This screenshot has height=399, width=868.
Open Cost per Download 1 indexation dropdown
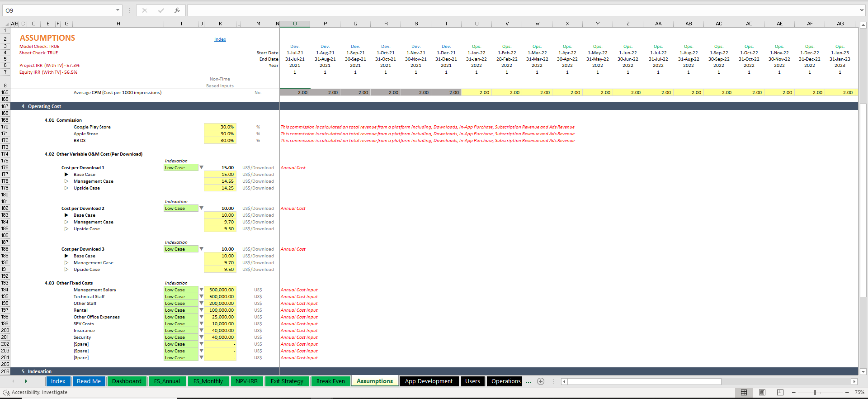tap(202, 167)
